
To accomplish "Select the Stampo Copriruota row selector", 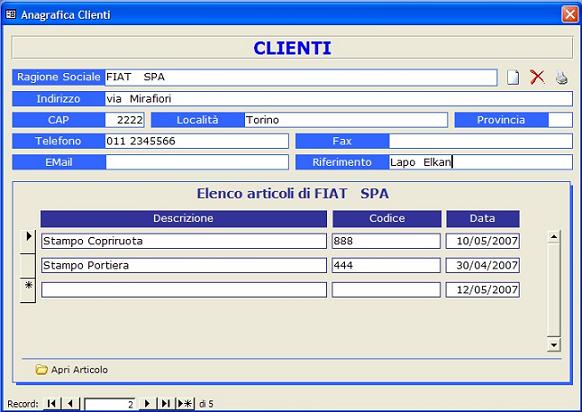I will 28,241.
